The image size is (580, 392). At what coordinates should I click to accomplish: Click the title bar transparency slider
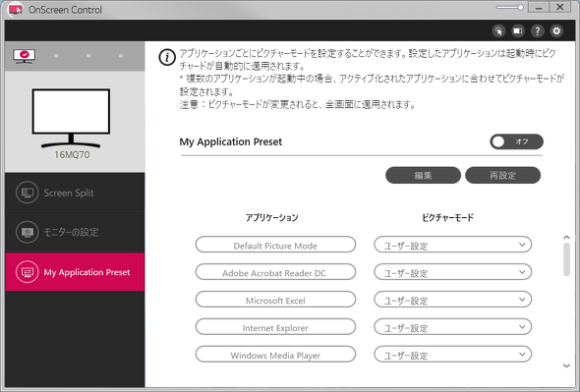click(x=510, y=8)
